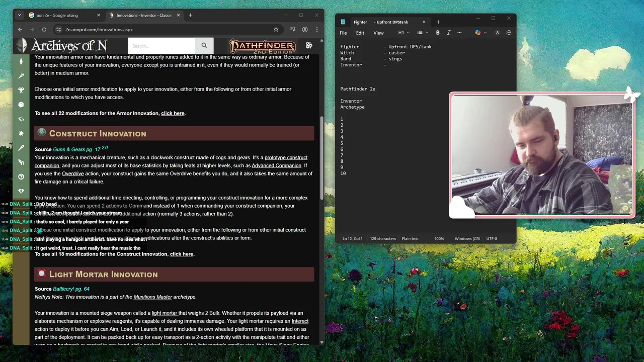The height and width of the screenshot is (362, 644).
Task: View site information icon in address bar
Action: point(58,30)
